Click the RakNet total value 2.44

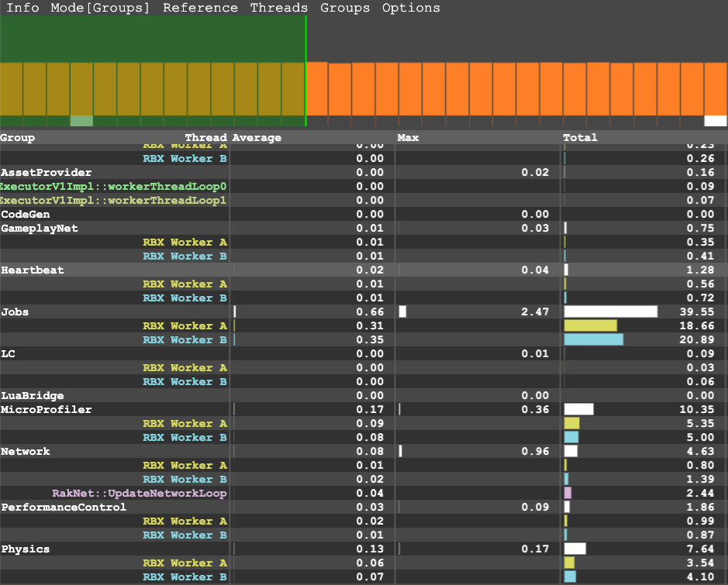(x=701, y=493)
